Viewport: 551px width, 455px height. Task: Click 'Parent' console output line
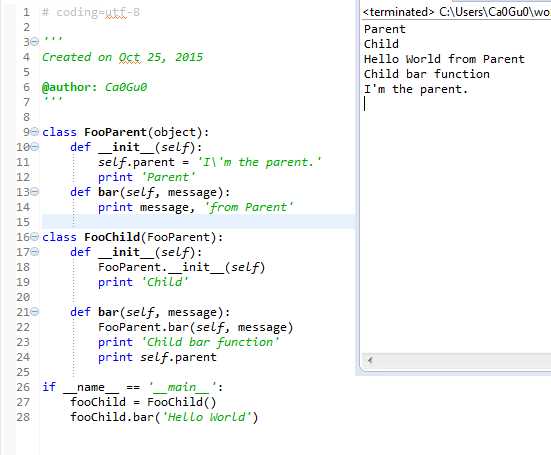point(384,29)
